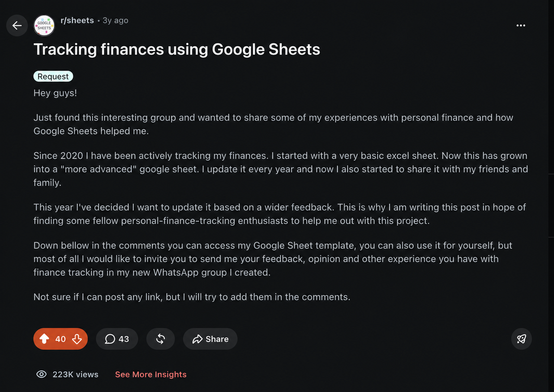Open the three-dot post options menu
This screenshot has width=554, height=392.
pos(521,25)
